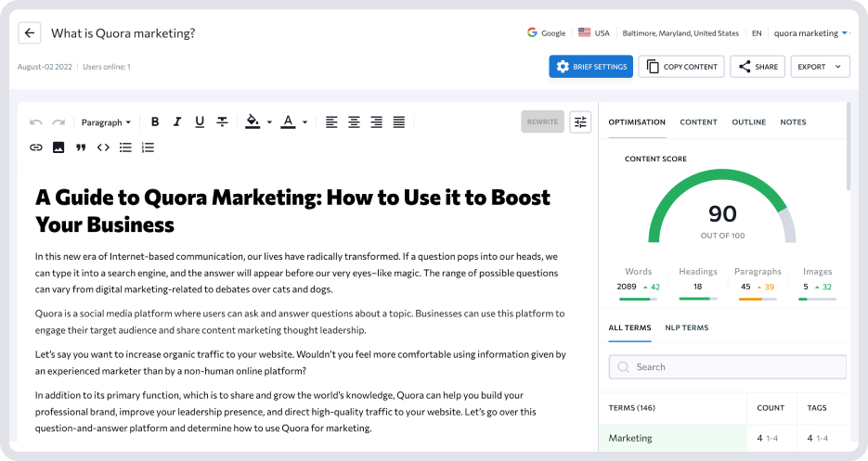Screen dimensions: 868x461
Task: Create a bulleted list
Action: point(125,147)
